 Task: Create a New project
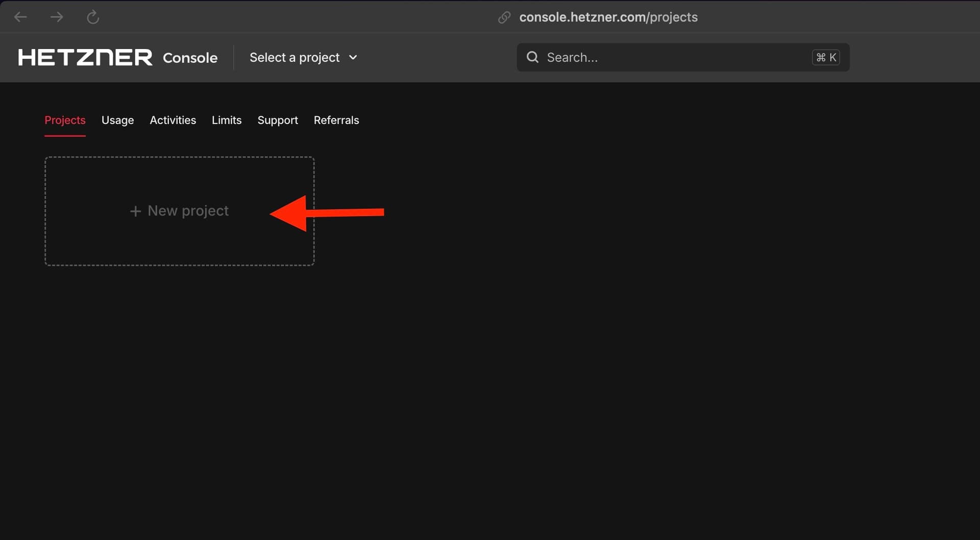pyautogui.click(x=179, y=210)
